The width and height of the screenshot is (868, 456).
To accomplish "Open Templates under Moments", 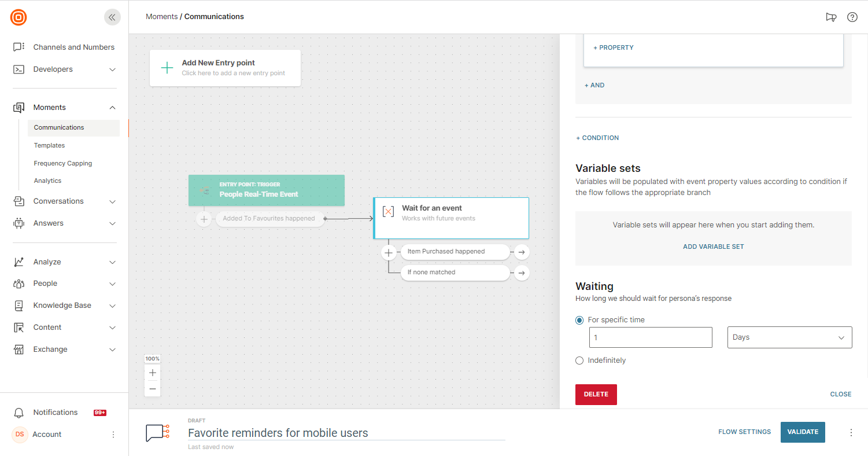I will (49, 145).
